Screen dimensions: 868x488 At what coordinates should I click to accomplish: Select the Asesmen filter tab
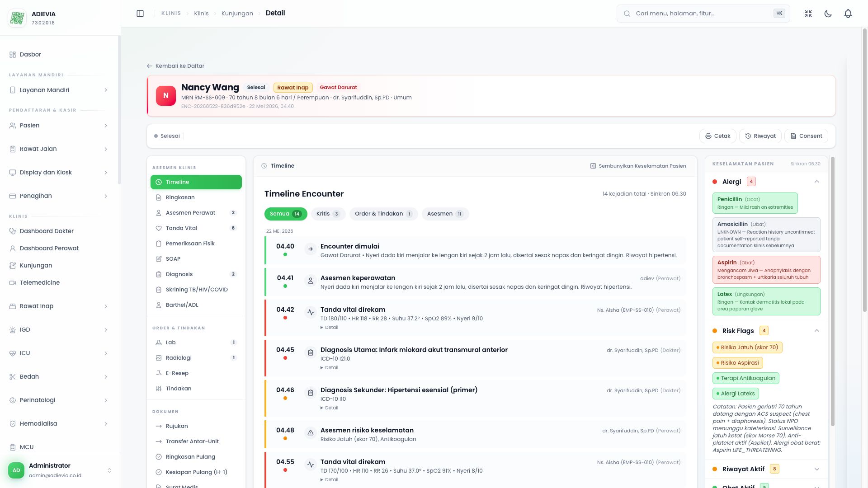point(445,214)
